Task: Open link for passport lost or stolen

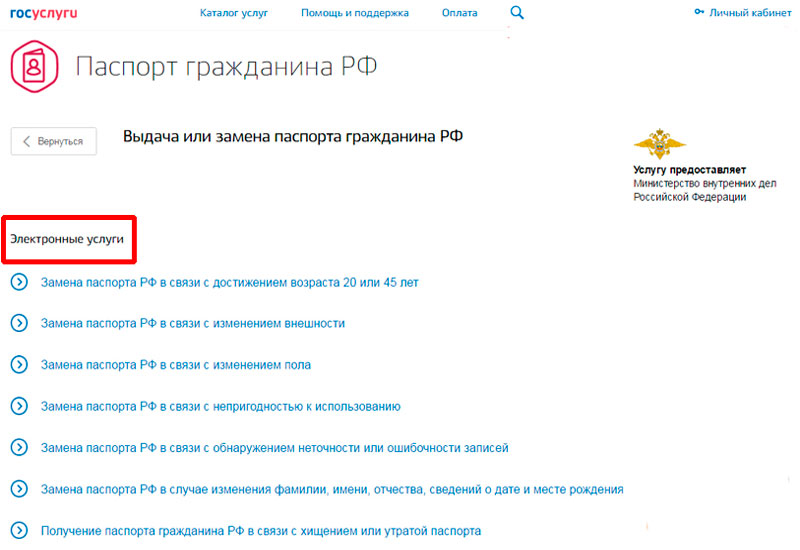Action: click(x=260, y=531)
